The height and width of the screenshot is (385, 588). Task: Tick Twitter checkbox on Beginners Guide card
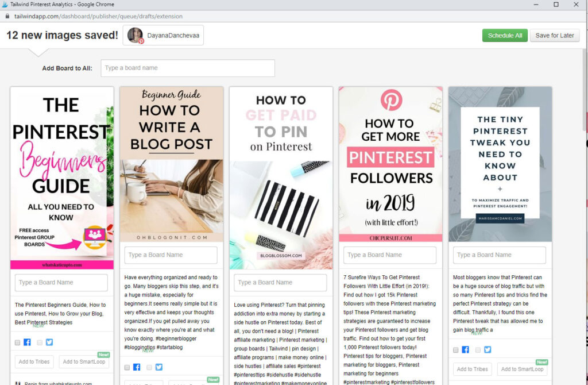tap(40, 342)
